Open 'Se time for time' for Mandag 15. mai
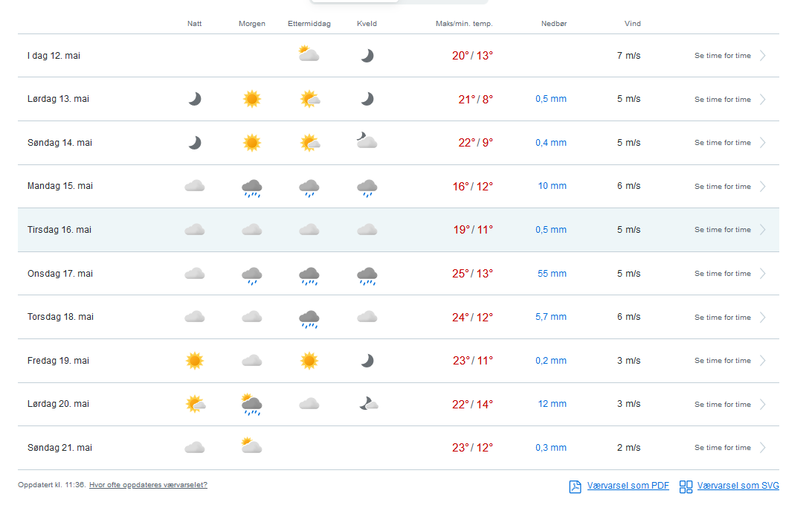The image size is (812, 514). click(x=722, y=187)
